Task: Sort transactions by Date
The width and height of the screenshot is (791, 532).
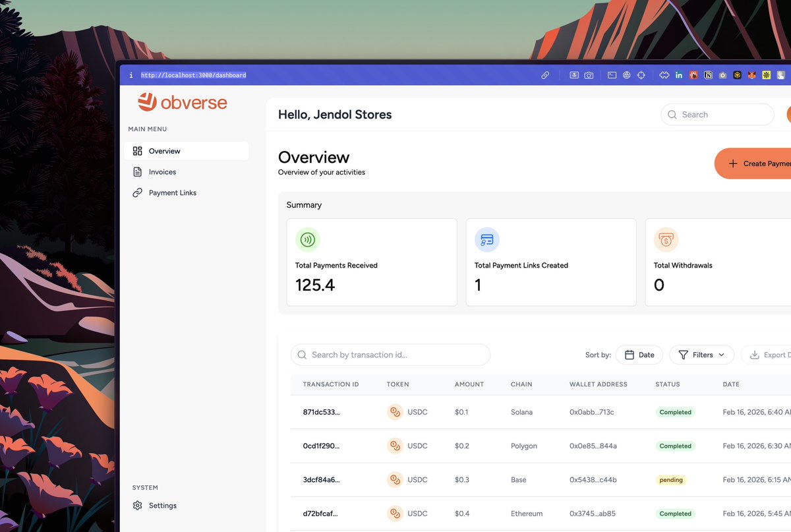Action: (x=639, y=355)
